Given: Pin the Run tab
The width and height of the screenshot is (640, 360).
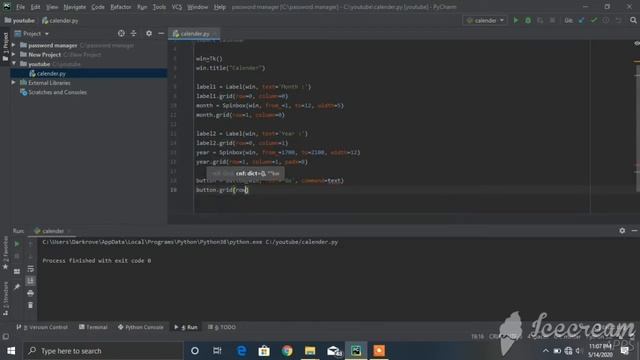Looking at the screenshot, I should pyautogui.click(x=17, y=287).
